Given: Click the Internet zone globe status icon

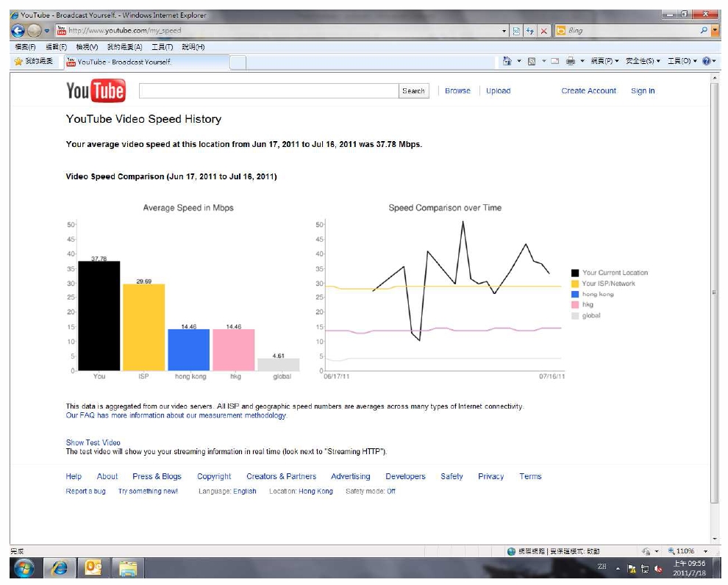Looking at the screenshot, I should pyautogui.click(x=511, y=551).
